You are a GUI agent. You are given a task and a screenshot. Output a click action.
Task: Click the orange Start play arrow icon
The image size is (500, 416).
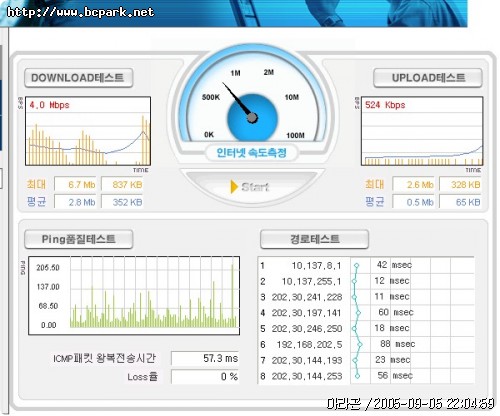pos(234,187)
